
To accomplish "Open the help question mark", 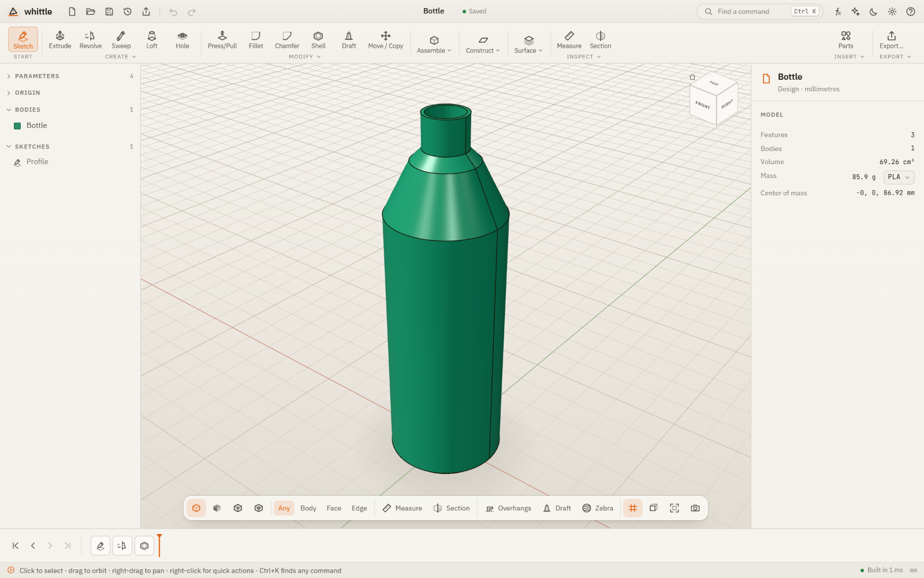I will pyautogui.click(x=911, y=12).
